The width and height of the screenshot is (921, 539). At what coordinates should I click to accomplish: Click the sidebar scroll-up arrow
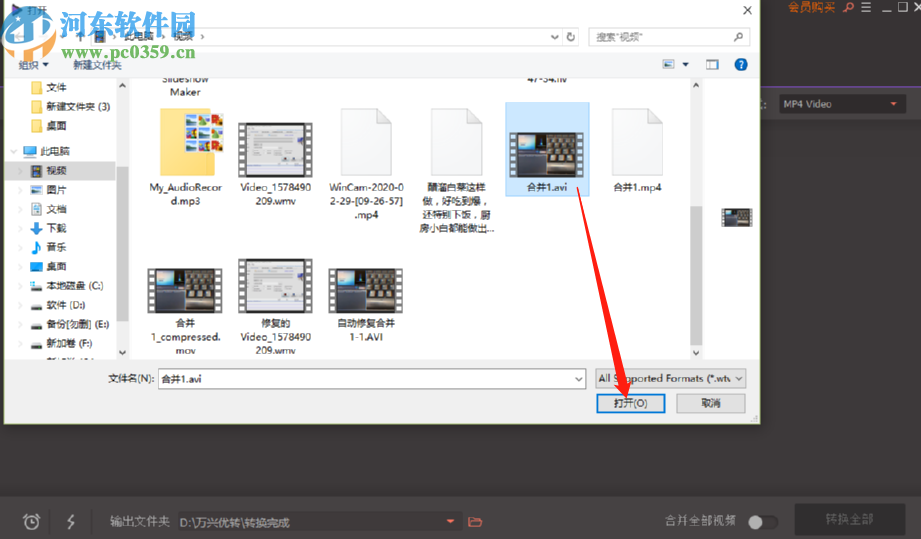(122, 86)
